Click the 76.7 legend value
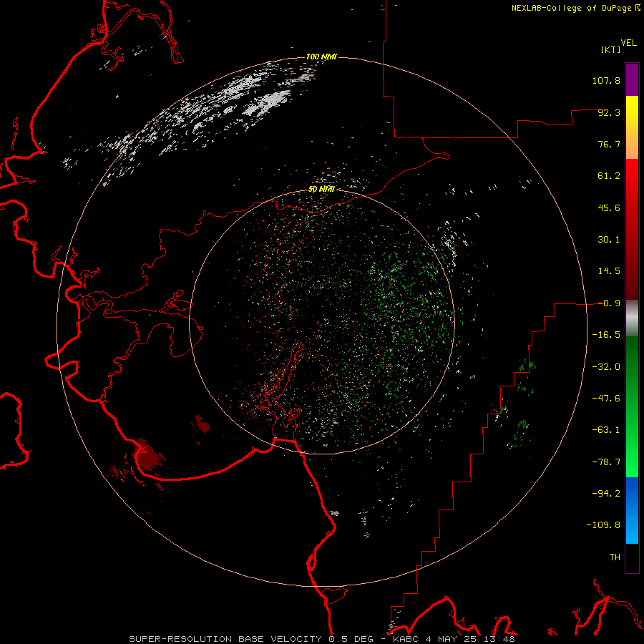 [609, 144]
